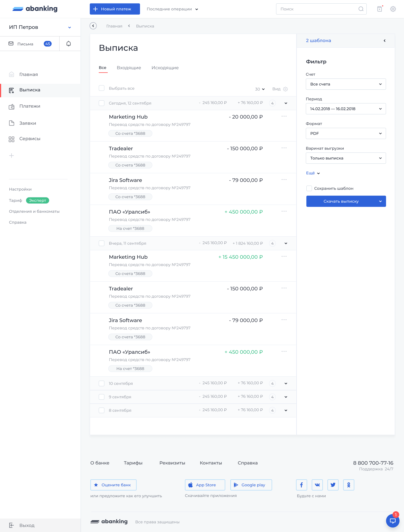Open the Только выписка export dropdown

pos(346,158)
